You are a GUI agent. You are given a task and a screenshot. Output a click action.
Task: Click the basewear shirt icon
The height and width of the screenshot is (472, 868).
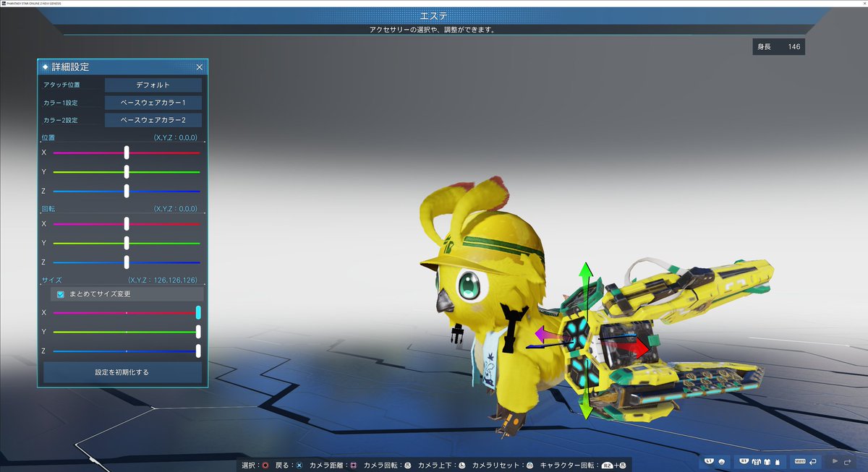tap(766, 460)
